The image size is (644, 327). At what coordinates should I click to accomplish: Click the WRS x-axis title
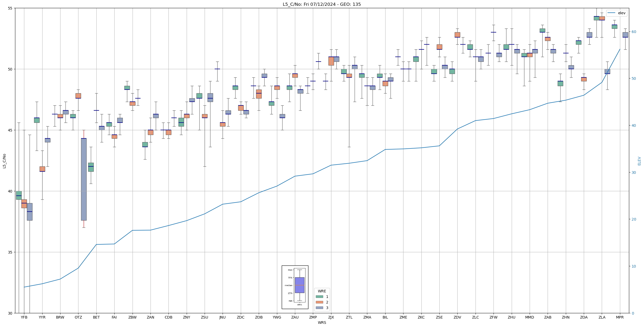(322, 323)
